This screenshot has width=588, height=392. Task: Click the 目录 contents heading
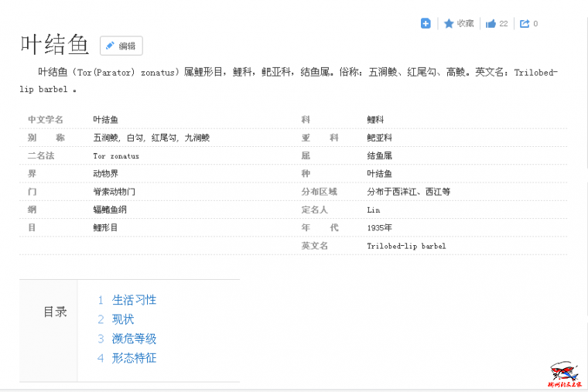click(55, 312)
